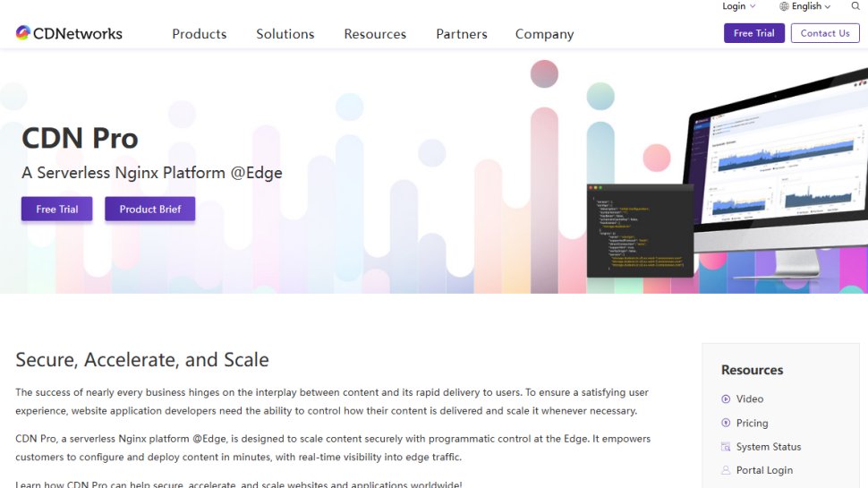Click the CDNetworks logo

click(x=69, y=33)
